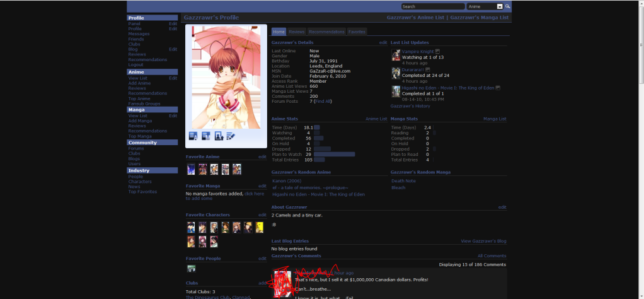
Task: Click Edit next to Blog in sidebar
Action: click(173, 49)
